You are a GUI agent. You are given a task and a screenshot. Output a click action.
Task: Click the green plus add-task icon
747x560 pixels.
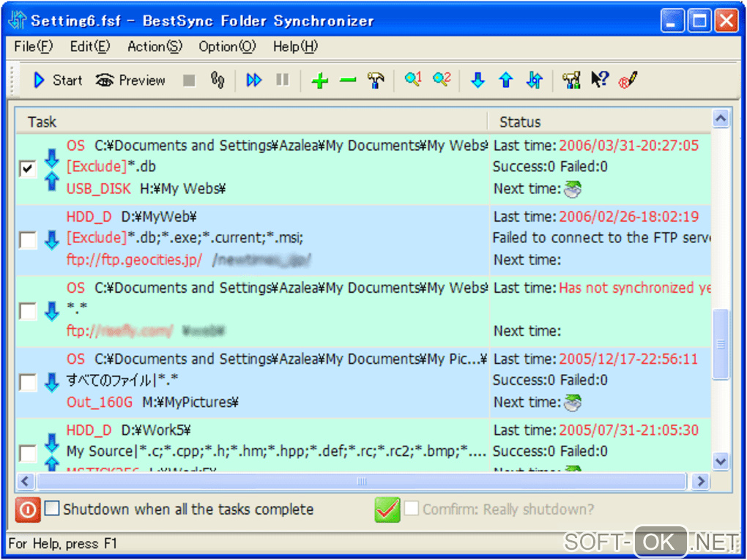click(x=319, y=81)
